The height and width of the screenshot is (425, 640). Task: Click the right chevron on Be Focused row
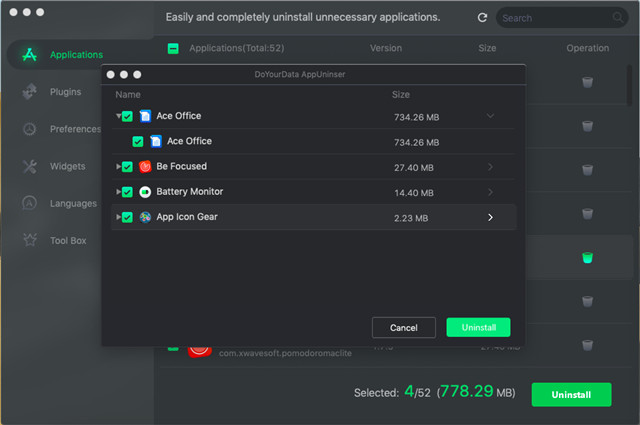[x=490, y=167]
